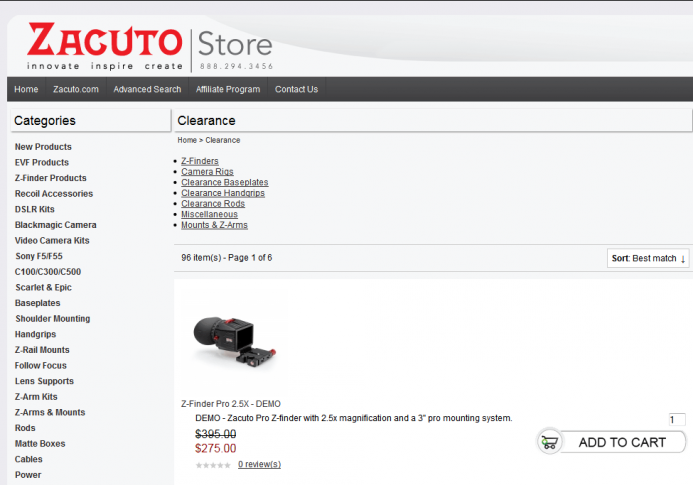Open Affiliate Program in the nav bar
The image size is (693, 485).
click(x=228, y=89)
